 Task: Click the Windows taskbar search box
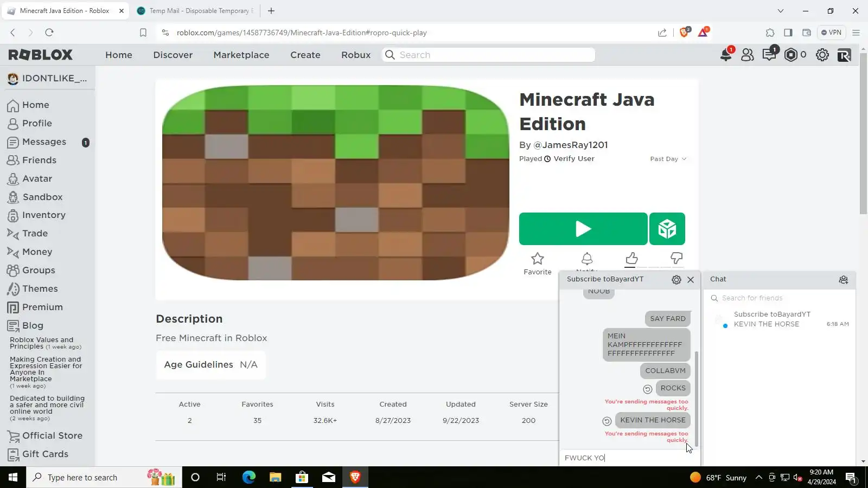pyautogui.click(x=103, y=478)
